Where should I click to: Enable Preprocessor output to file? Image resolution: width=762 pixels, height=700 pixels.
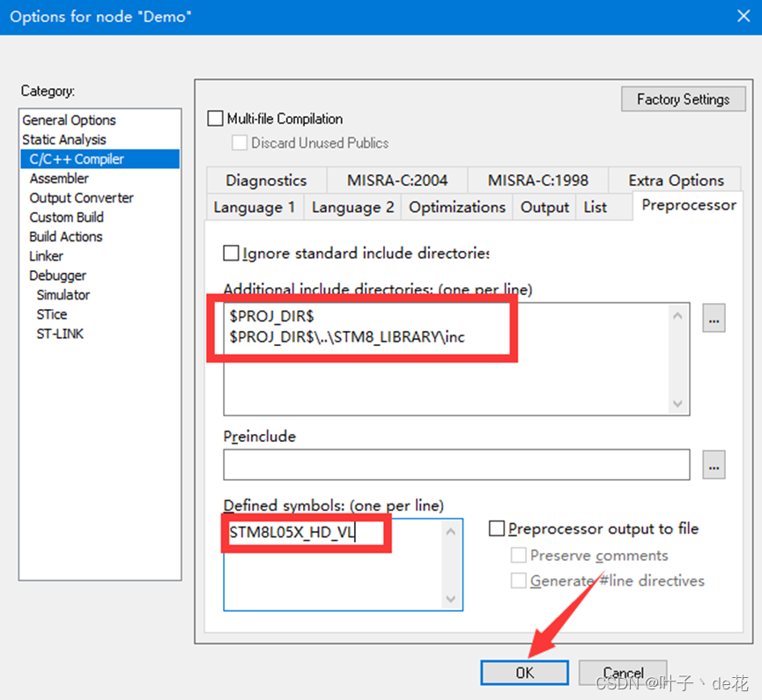click(x=498, y=528)
